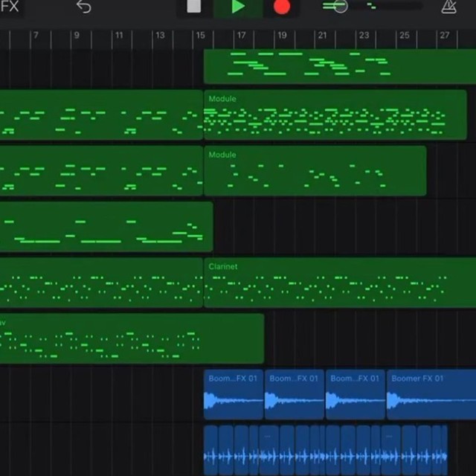Click bar 7 on the ruler

click(36, 36)
